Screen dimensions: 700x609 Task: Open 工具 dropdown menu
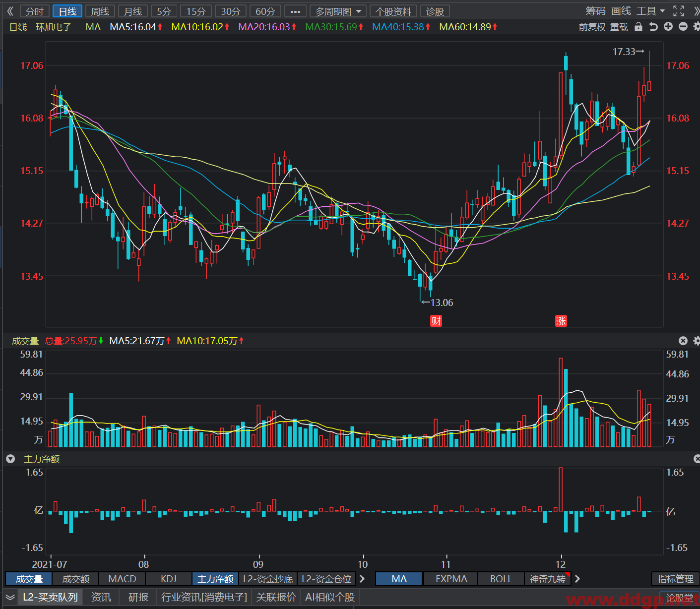tap(651, 11)
